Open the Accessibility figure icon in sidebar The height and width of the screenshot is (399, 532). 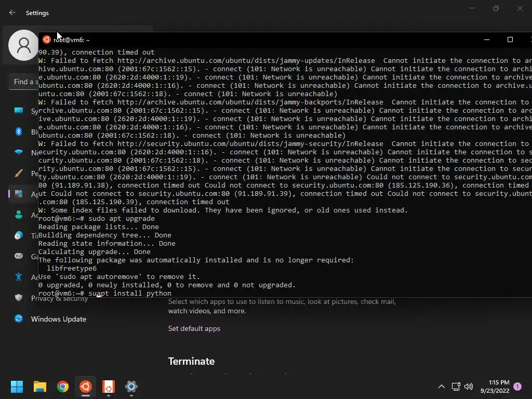click(x=19, y=277)
